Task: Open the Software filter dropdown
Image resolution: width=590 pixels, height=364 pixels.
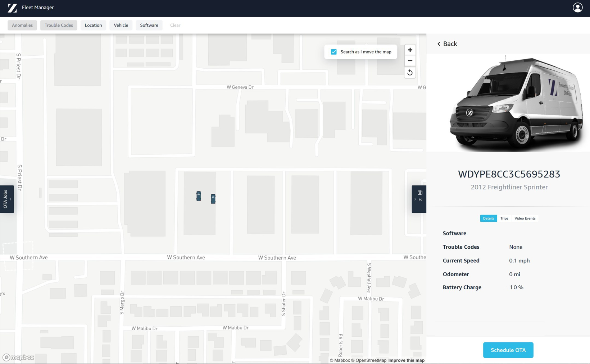Action: point(149,25)
